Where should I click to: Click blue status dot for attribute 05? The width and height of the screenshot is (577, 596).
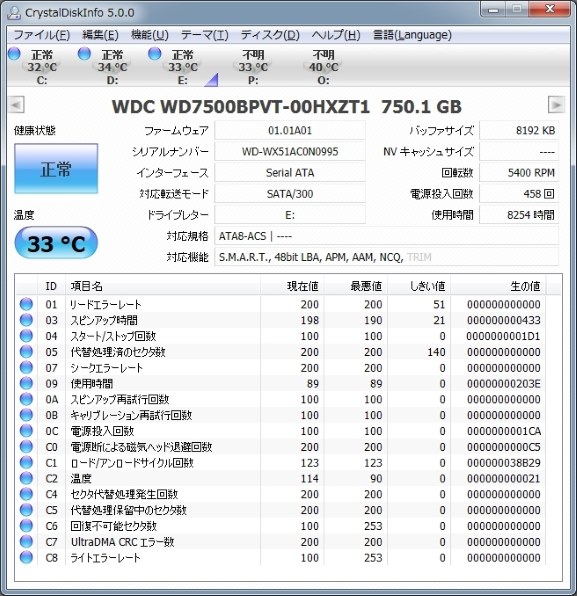click(x=26, y=352)
